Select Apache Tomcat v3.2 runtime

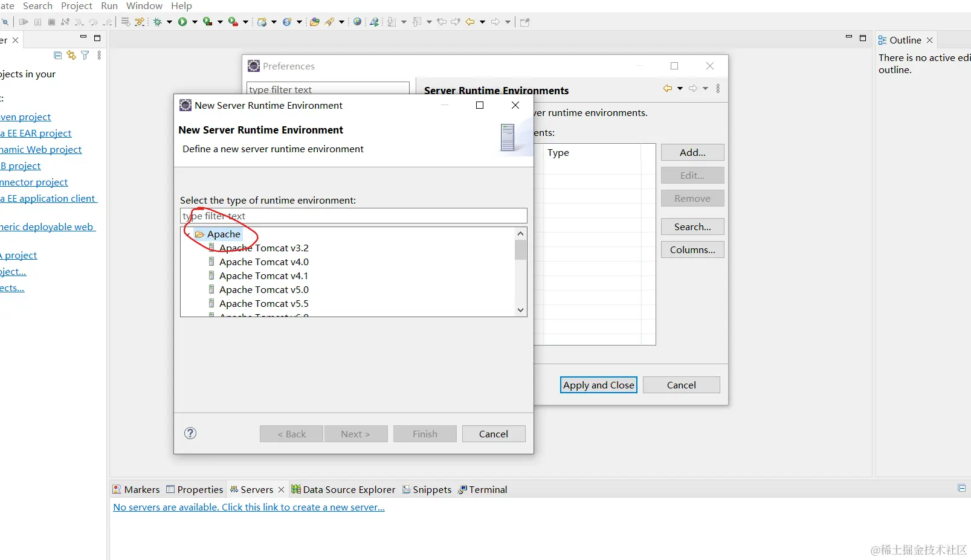click(x=264, y=248)
